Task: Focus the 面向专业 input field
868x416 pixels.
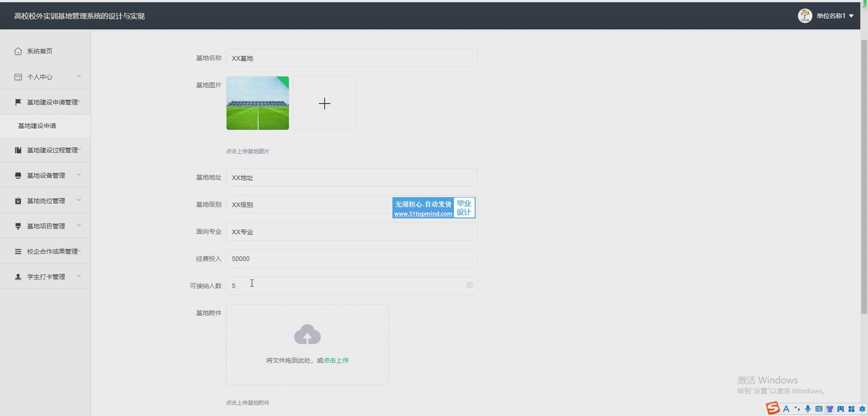Action: [352, 232]
